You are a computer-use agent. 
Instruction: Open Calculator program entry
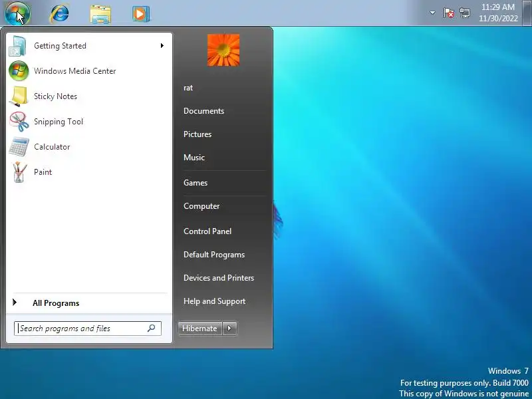pyautogui.click(x=89, y=147)
